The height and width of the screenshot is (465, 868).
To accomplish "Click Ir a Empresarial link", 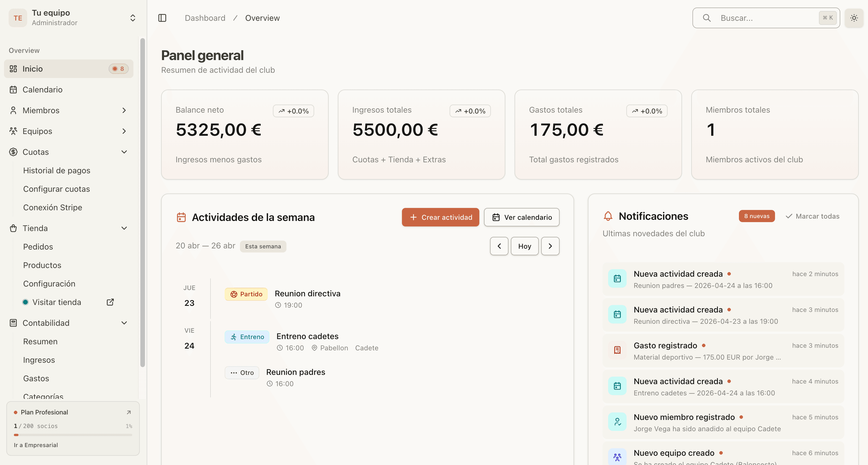I will (36, 445).
